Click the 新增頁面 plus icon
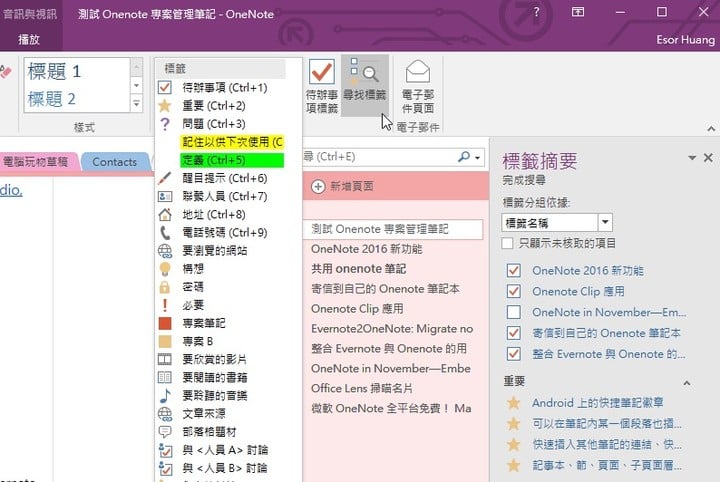 (x=317, y=186)
